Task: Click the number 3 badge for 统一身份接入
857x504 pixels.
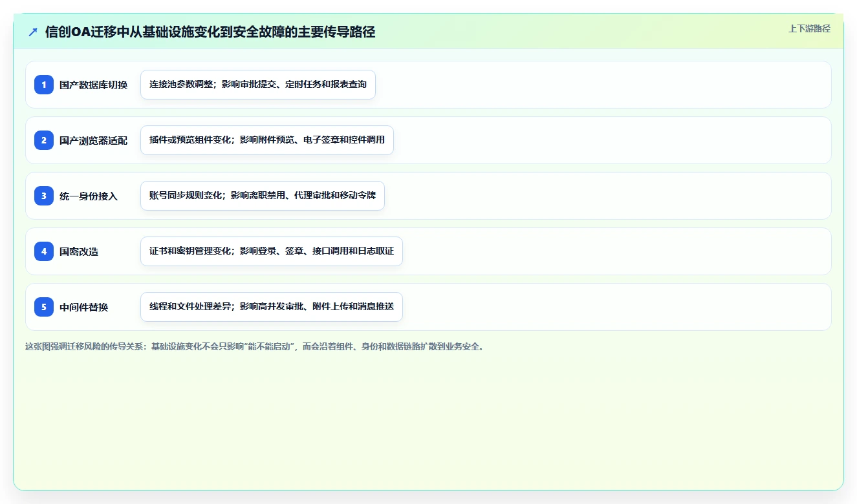Action: point(44,196)
